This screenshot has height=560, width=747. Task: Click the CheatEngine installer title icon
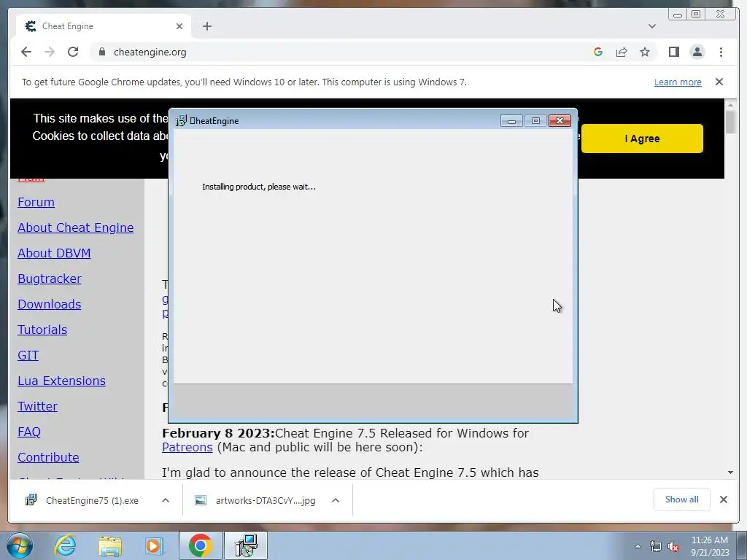181,121
